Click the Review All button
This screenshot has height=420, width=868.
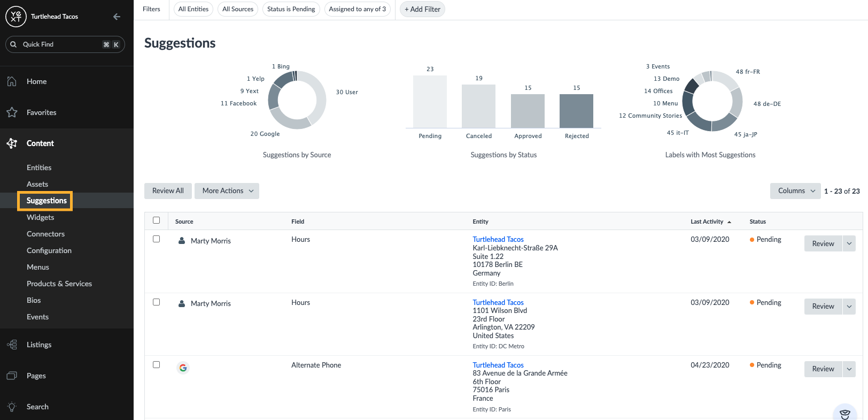168,191
